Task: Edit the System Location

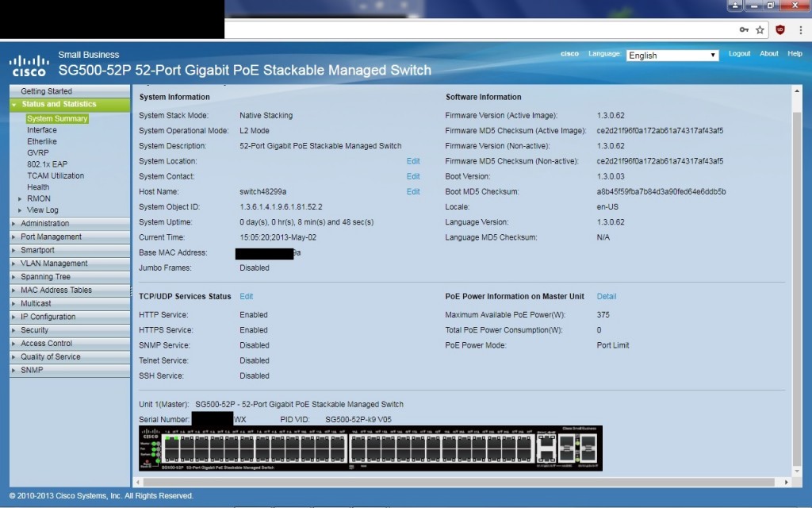Action: (412, 161)
